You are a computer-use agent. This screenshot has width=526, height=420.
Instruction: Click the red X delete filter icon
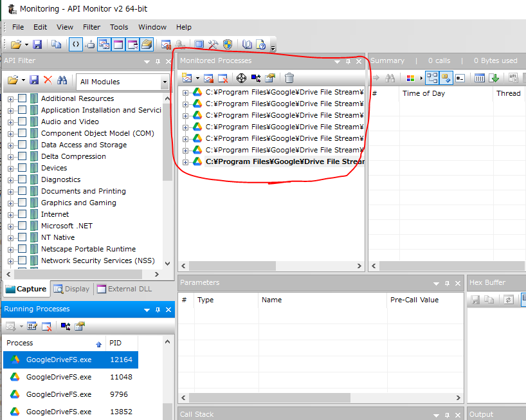click(x=48, y=80)
